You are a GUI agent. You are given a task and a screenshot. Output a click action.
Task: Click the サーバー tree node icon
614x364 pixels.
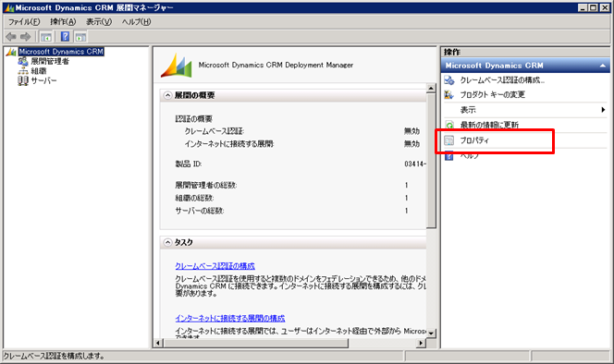point(23,80)
